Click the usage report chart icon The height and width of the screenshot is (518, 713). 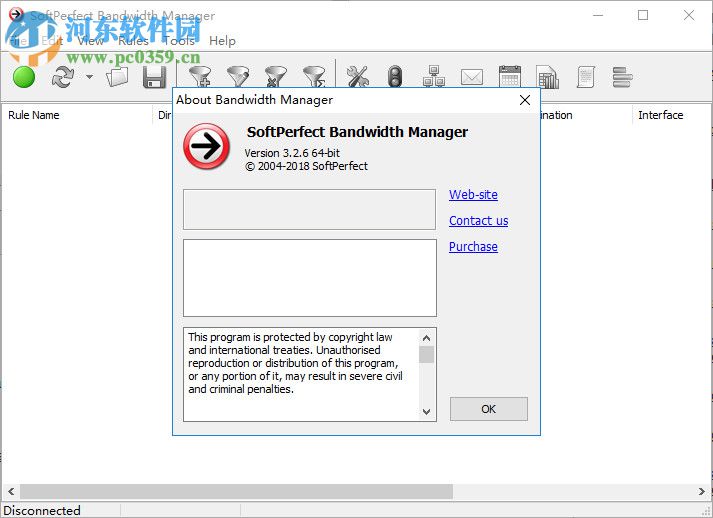tap(547, 77)
